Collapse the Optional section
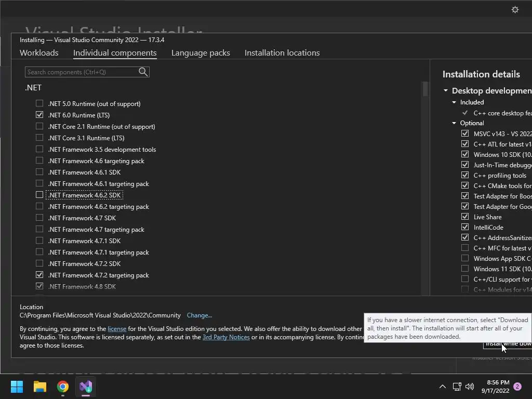Viewport: 532px width, 399px height. coord(454,123)
